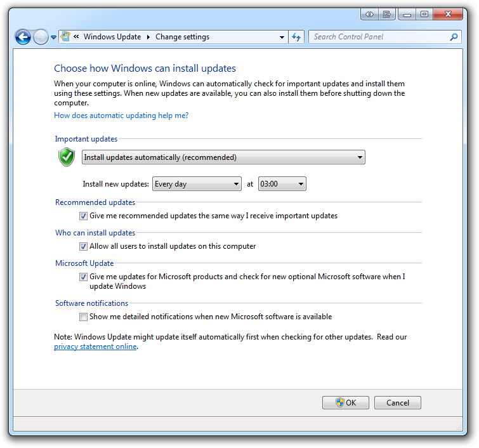Click the Software notifications section label
The width and height of the screenshot is (479, 448).
91,303
